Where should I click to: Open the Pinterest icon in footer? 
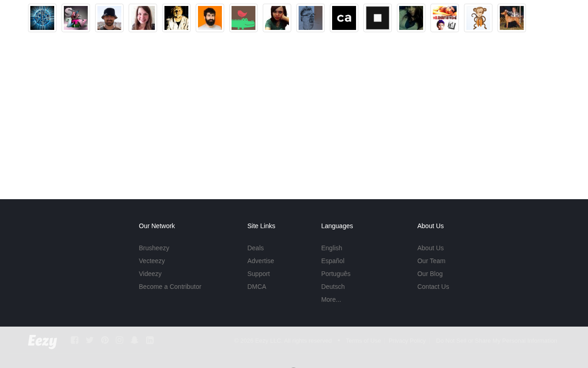coord(105,340)
